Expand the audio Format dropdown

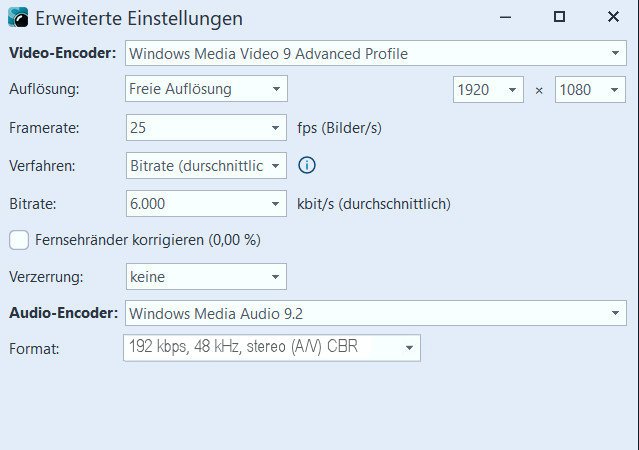point(409,348)
